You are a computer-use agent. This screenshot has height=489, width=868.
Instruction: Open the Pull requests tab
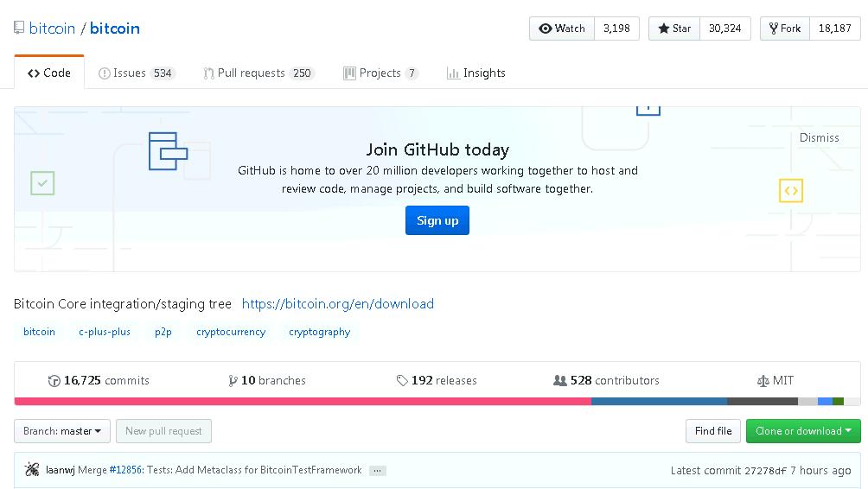coord(258,73)
